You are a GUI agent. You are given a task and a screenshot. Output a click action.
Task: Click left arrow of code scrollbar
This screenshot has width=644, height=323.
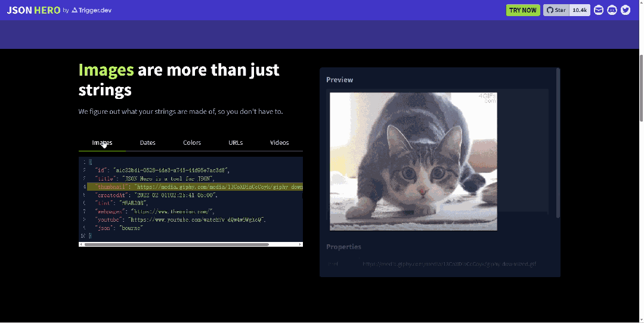coord(81,244)
